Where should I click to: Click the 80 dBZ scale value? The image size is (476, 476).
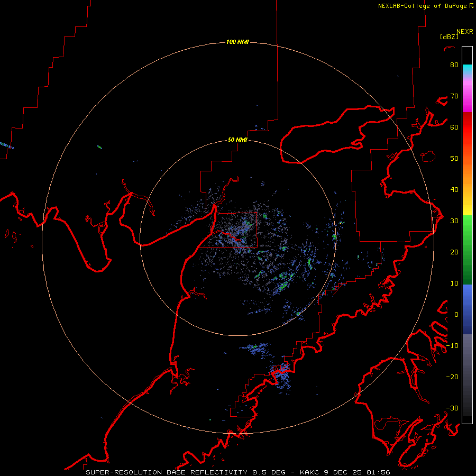tap(454, 65)
